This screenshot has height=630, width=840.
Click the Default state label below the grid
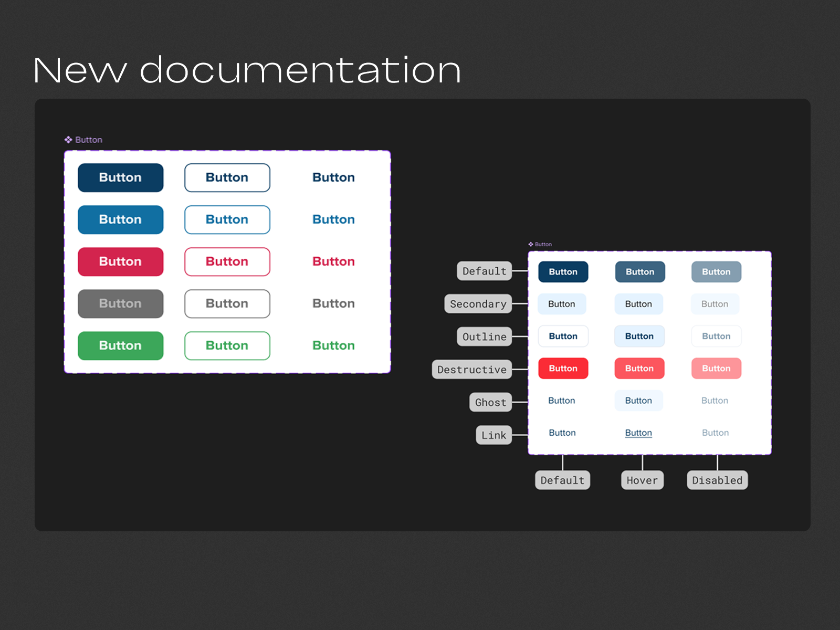click(562, 479)
